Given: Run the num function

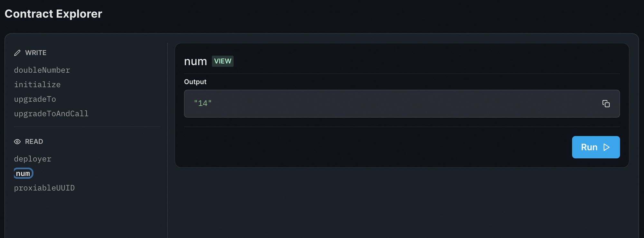Looking at the screenshot, I should (x=596, y=147).
